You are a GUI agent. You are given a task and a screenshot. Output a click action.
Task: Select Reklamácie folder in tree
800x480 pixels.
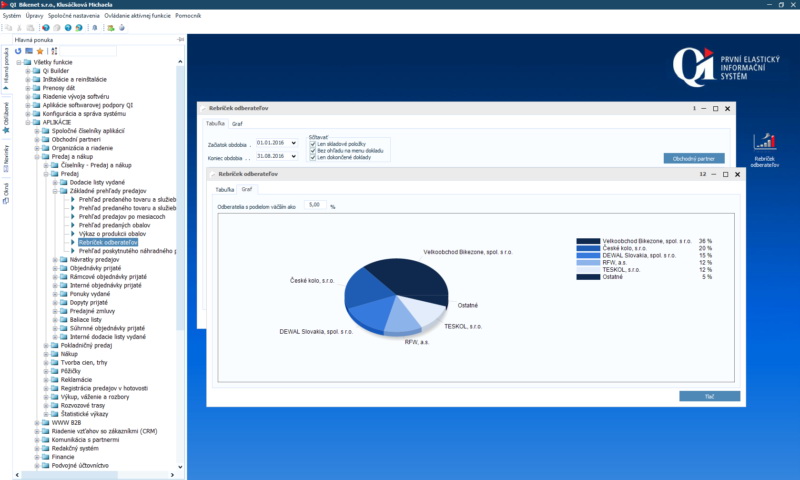[77, 380]
